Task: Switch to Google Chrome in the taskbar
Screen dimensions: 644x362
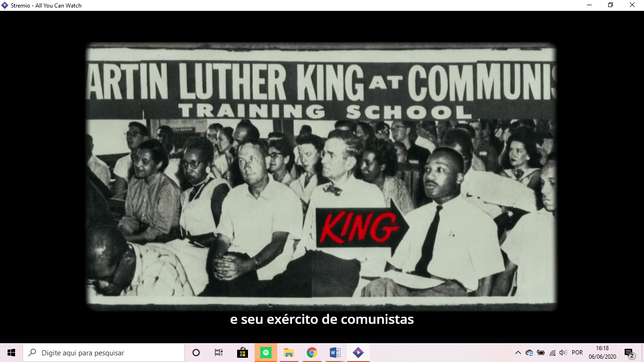Action: pos(312,353)
